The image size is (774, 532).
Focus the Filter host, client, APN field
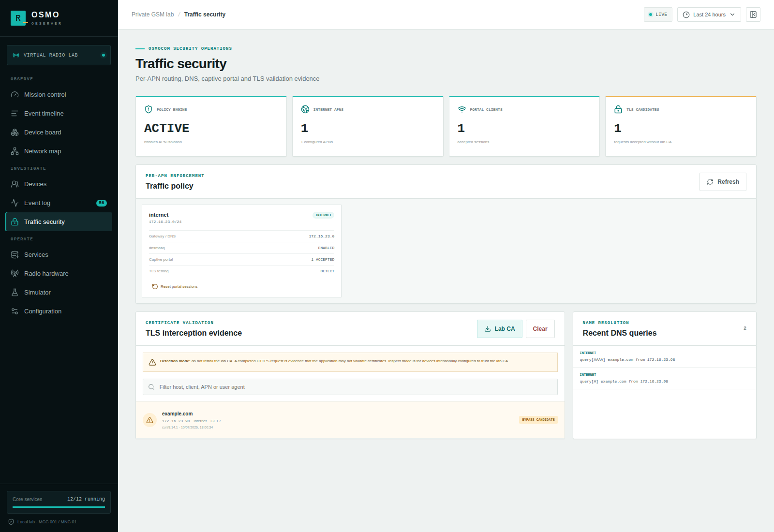click(x=350, y=387)
